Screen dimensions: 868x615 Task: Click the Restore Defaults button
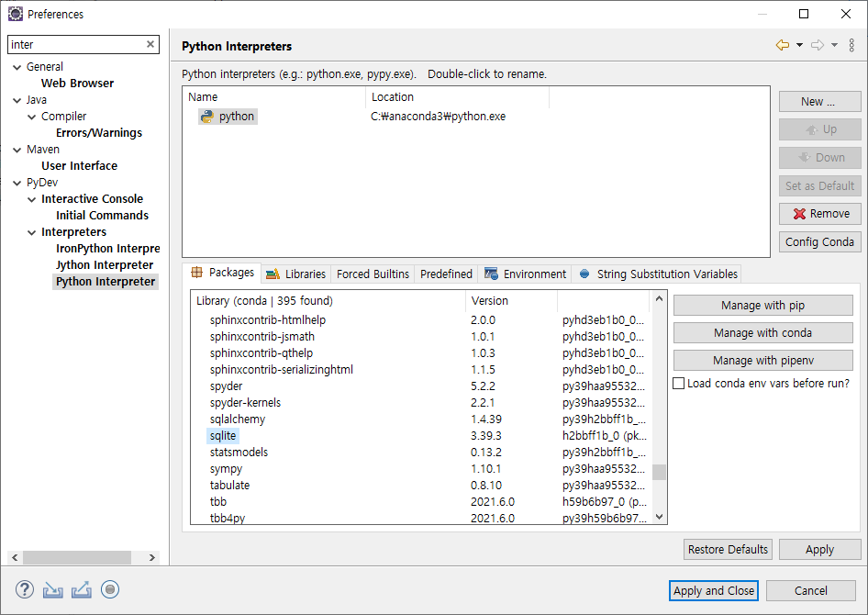[728, 550]
